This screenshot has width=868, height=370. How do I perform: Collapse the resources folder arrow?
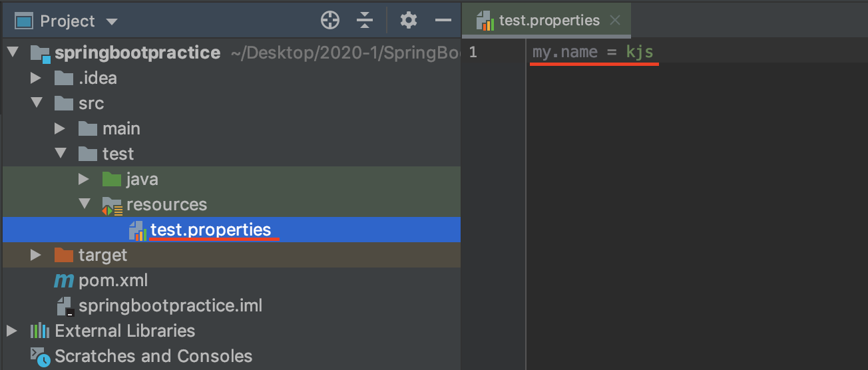pos(84,204)
